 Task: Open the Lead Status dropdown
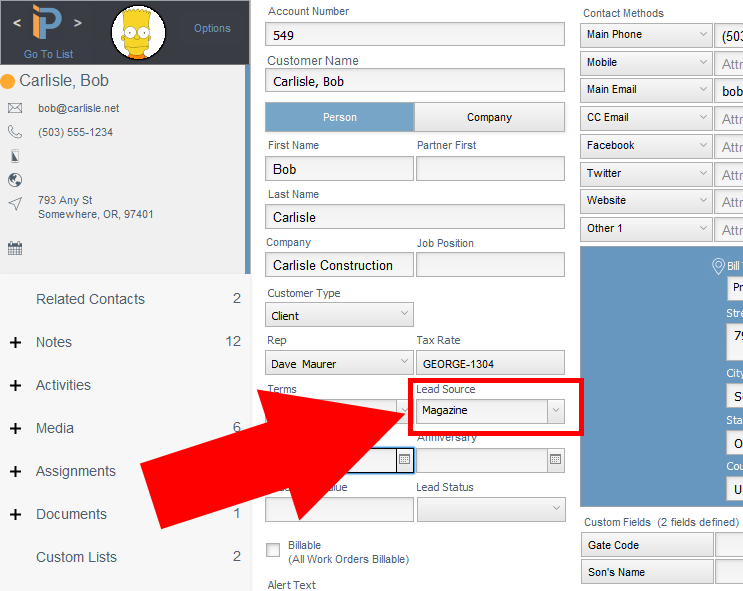(491, 509)
